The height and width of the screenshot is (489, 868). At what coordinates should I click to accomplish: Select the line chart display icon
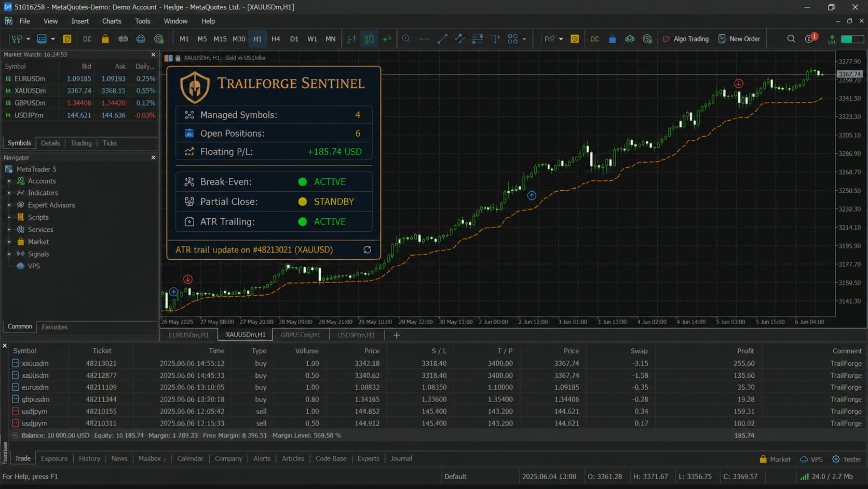tap(387, 39)
